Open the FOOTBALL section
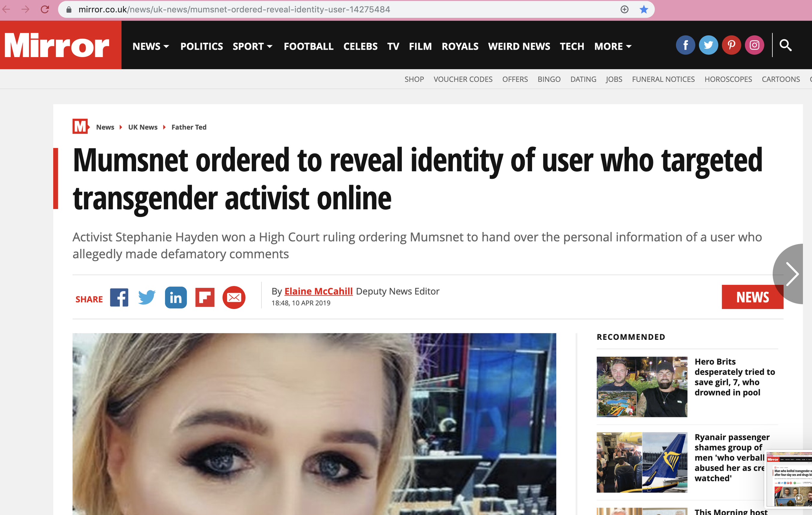 point(309,46)
